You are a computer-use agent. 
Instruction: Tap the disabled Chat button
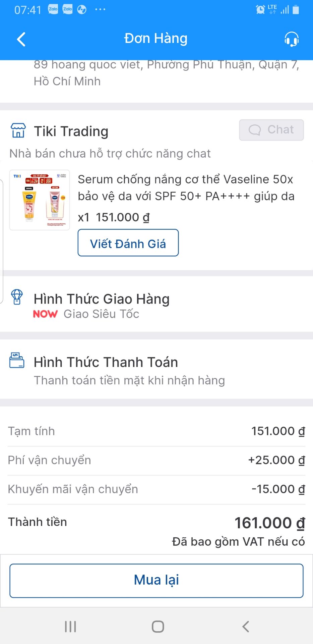(271, 130)
